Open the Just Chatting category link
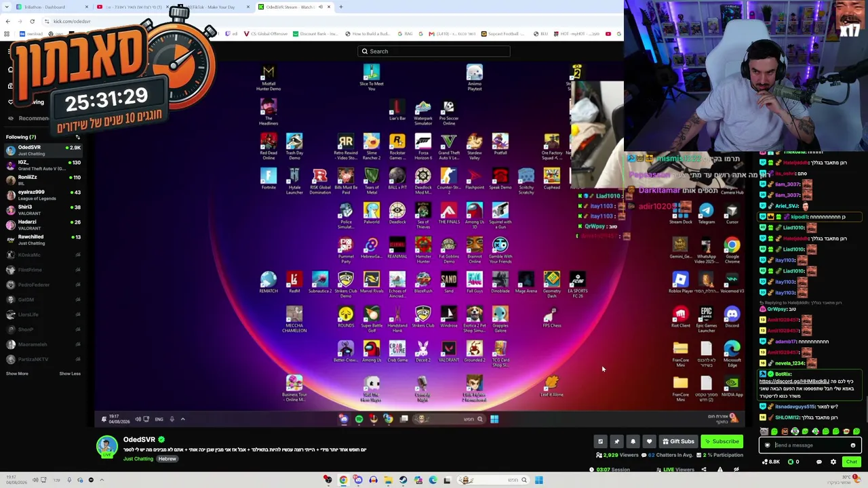Image resolution: width=868 pixels, height=488 pixels. click(138, 459)
